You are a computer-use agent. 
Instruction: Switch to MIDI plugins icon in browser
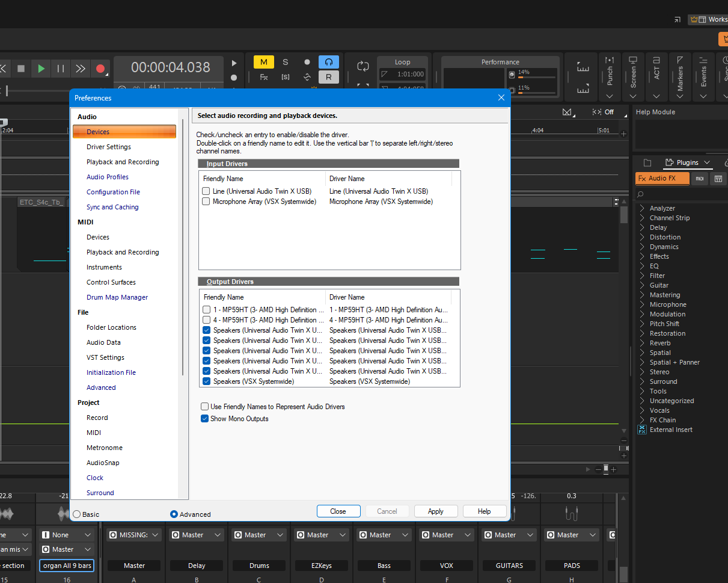tap(699, 179)
